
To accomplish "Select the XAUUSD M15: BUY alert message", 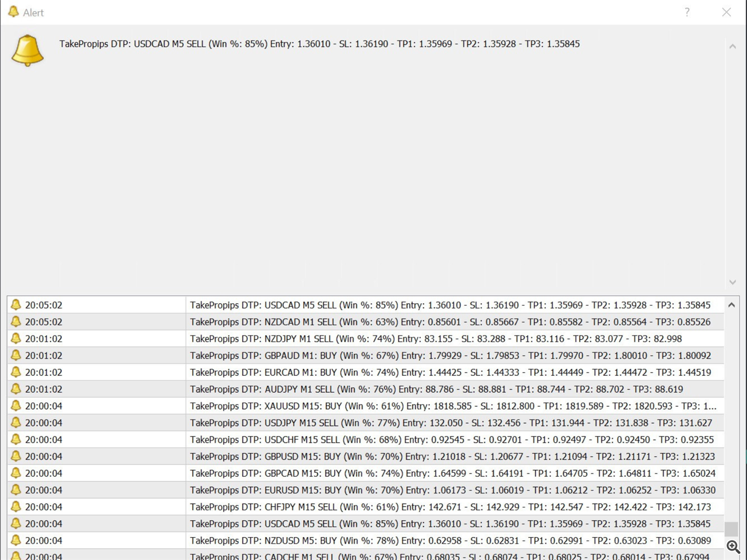I will coord(453,406).
